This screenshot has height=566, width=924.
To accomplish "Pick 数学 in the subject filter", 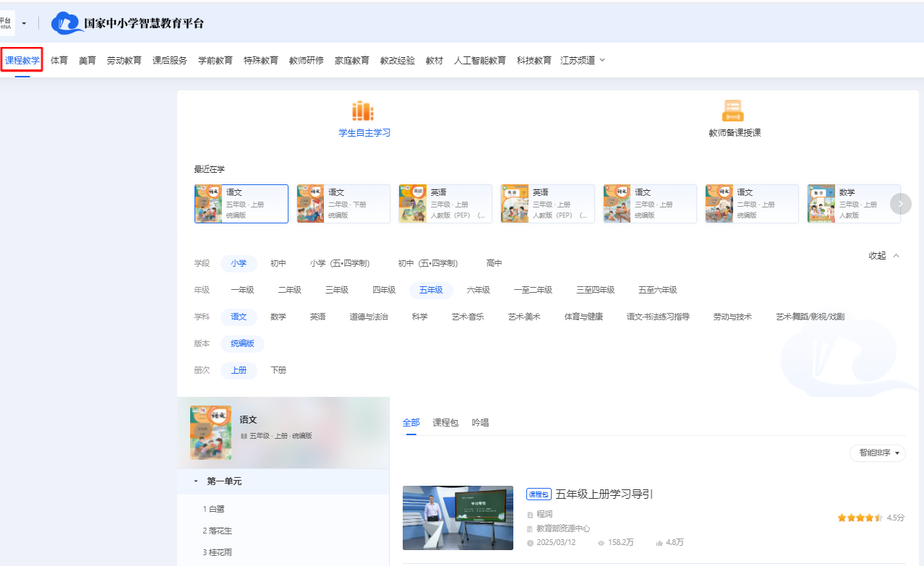I will (x=278, y=317).
